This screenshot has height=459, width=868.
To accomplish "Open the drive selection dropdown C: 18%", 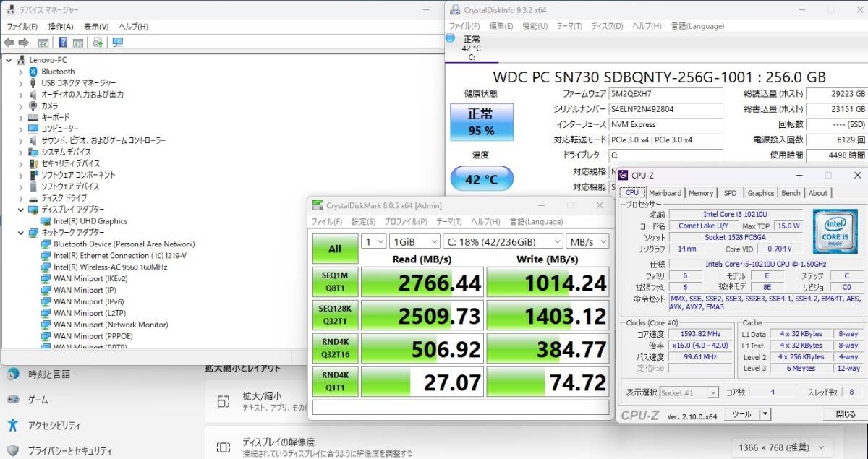I will 503,241.
